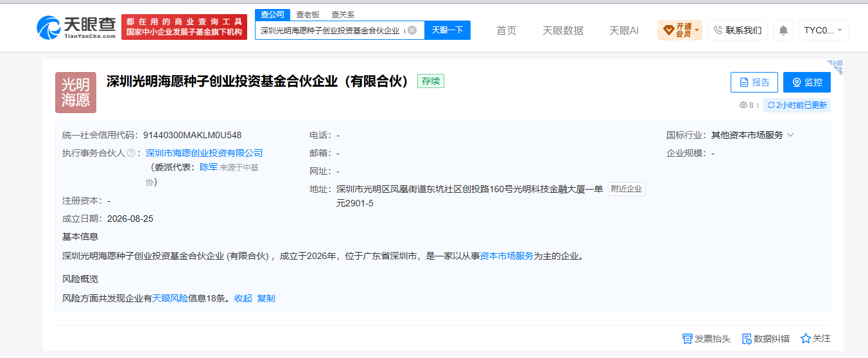The image size is (868, 358).
Task: Open the 首页 navigation item
Action: [507, 30]
